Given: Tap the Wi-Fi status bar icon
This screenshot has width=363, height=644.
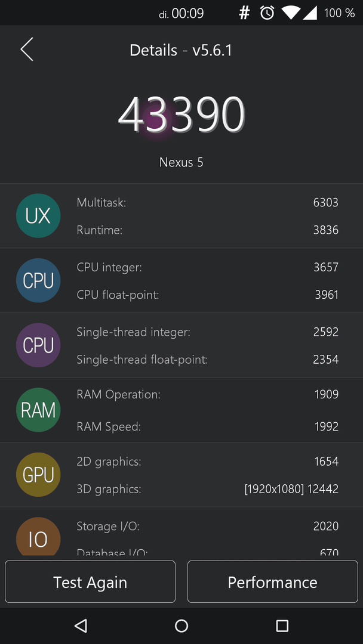Looking at the screenshot, I should pos(291,13).
